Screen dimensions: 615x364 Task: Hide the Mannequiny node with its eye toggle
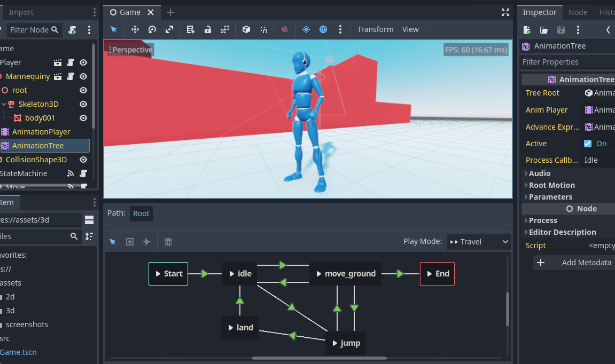point(83,76)
